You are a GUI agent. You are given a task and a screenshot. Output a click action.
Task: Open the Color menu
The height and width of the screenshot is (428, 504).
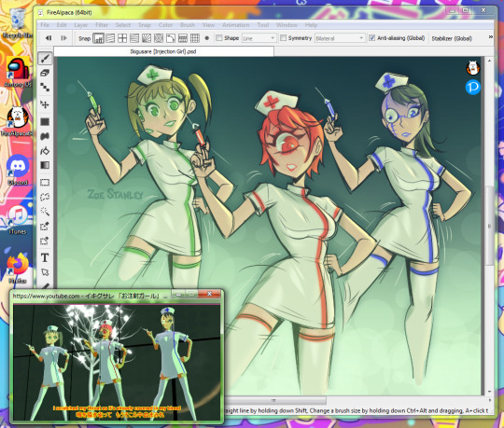click(x=165, y=25)
